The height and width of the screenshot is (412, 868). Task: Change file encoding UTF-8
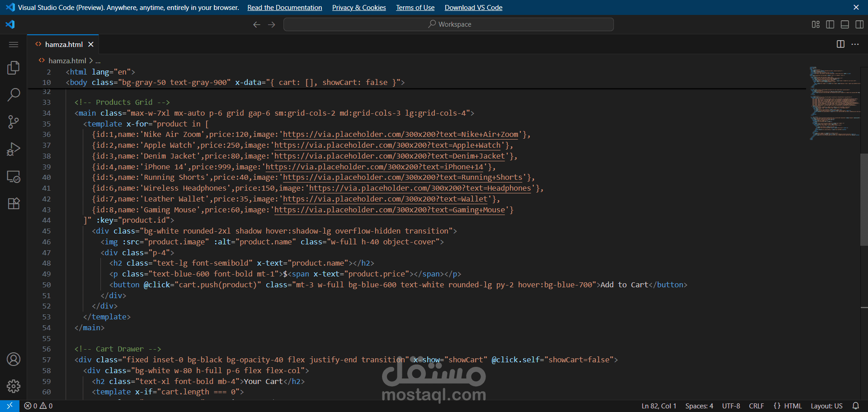point(731,406)
